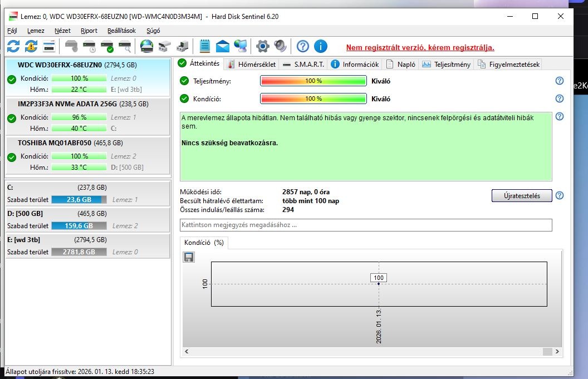The image size is (588, 379).
Task: Open the blue notepad report icon
Action: [x=205, y=47]
